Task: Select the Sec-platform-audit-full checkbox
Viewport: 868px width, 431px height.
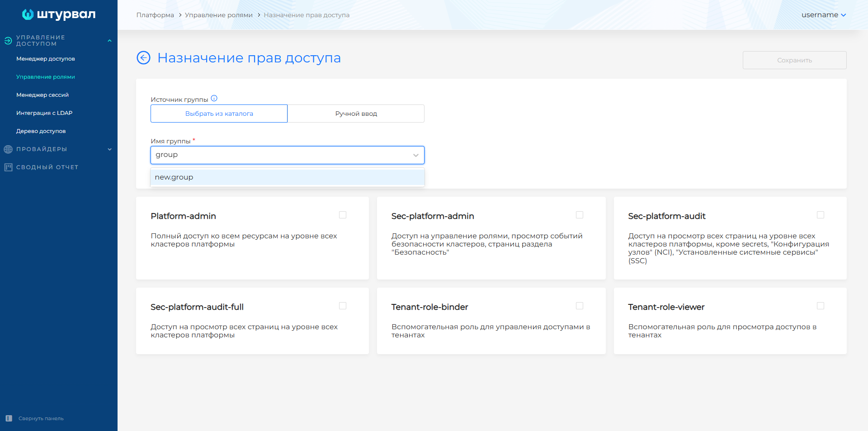Action: pyautogui.click(x=343, y=306)
